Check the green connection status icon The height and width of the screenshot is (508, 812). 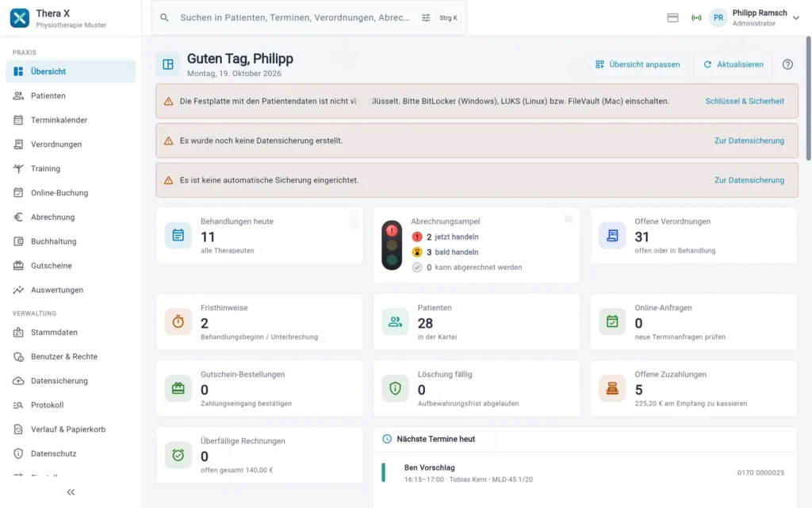click(696, 17)
